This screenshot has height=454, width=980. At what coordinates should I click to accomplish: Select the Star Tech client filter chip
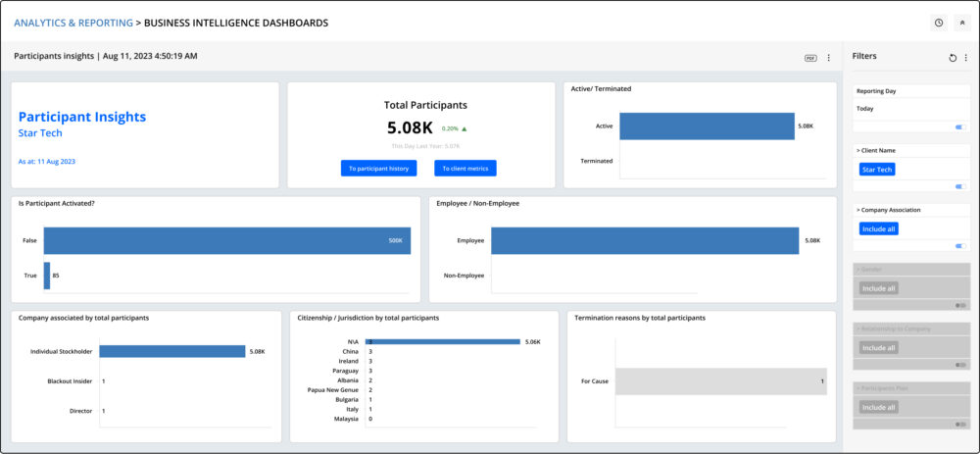pos(877,170)
